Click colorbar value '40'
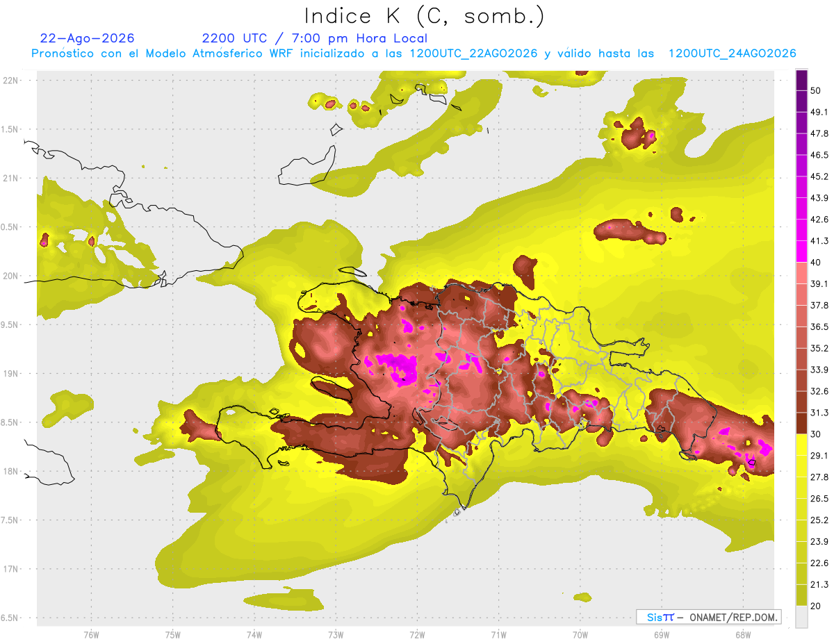The height and width of the screenshot is (644, 834). pos(815,263)
